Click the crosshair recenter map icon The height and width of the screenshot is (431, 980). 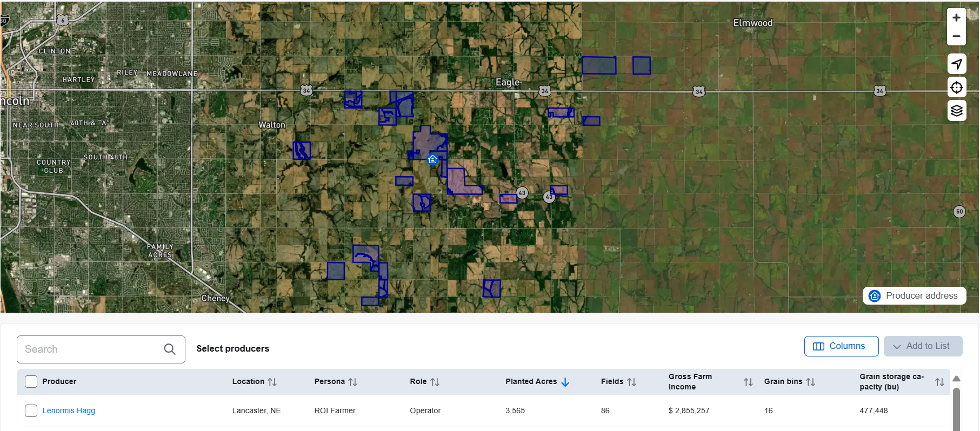[956, 87]
